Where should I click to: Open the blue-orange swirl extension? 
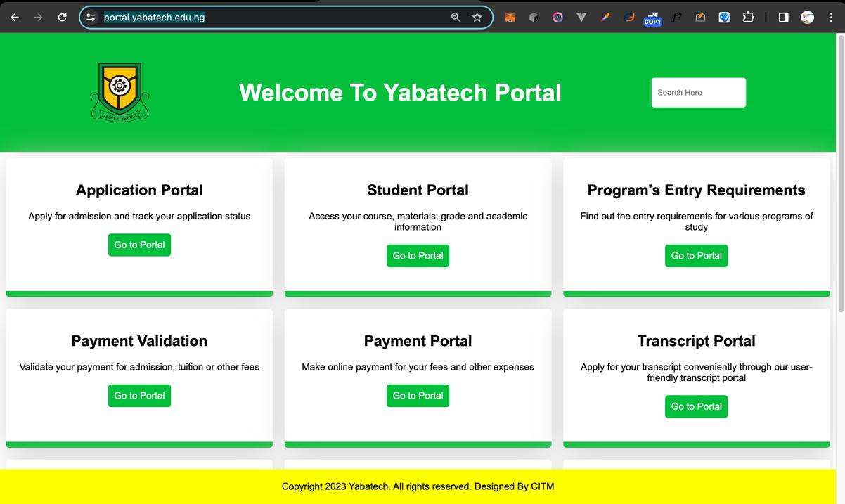[629, 17]
